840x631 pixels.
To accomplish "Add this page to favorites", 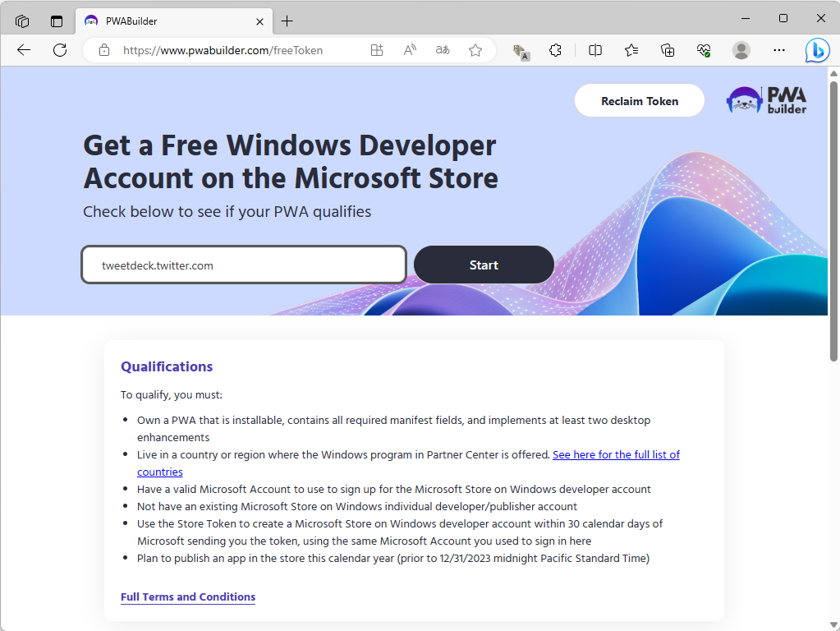I will click(475, 50).
